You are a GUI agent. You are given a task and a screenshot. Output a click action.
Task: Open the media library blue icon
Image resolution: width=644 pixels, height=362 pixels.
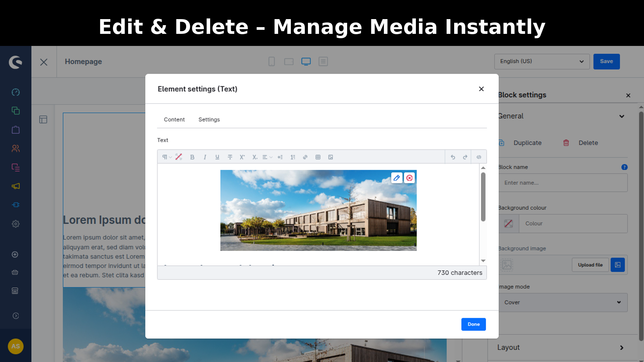pos(618,265)
